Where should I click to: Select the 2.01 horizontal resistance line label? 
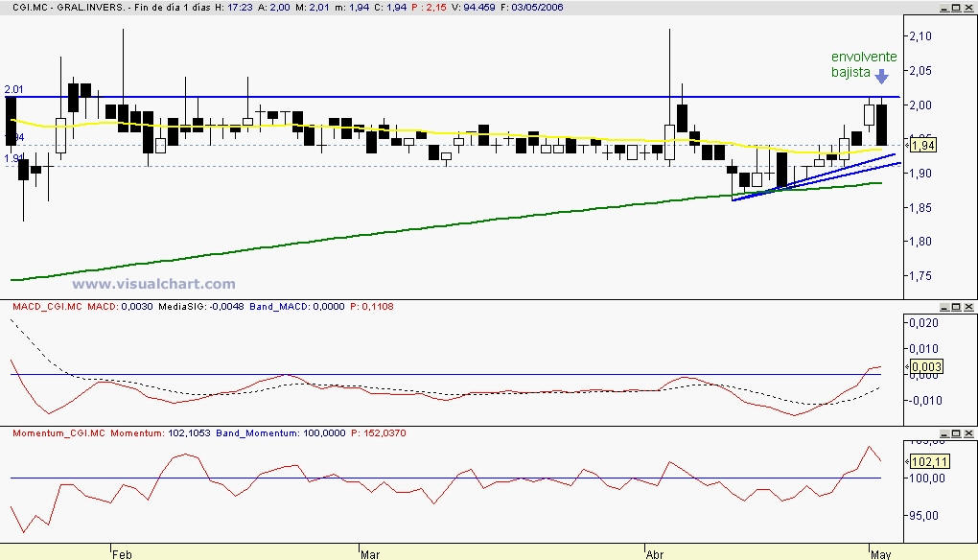(13, 89)
